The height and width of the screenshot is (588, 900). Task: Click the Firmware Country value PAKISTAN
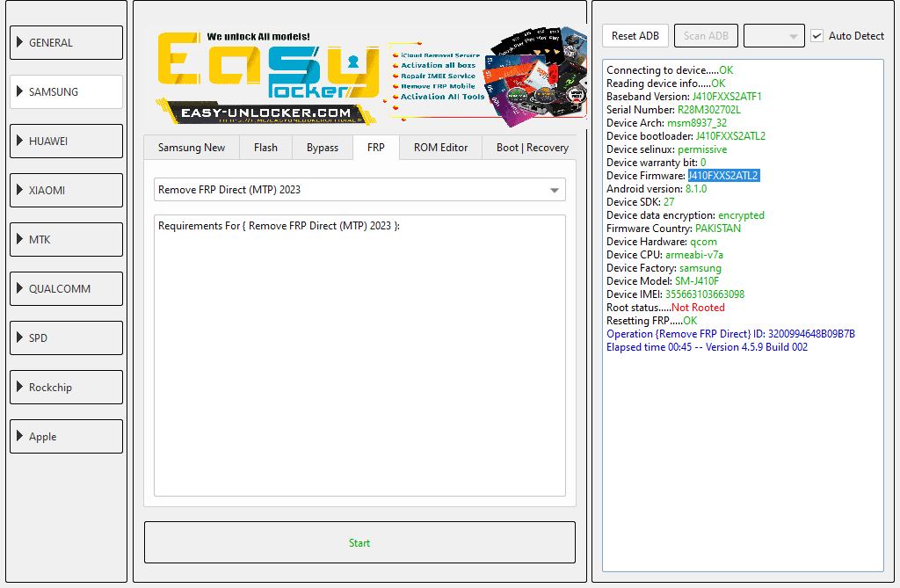718,229
